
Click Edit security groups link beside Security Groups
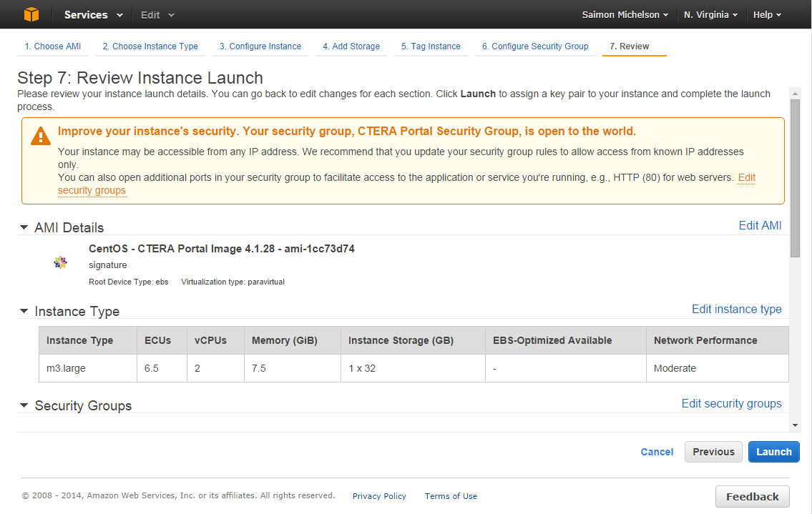click(731, 403)
